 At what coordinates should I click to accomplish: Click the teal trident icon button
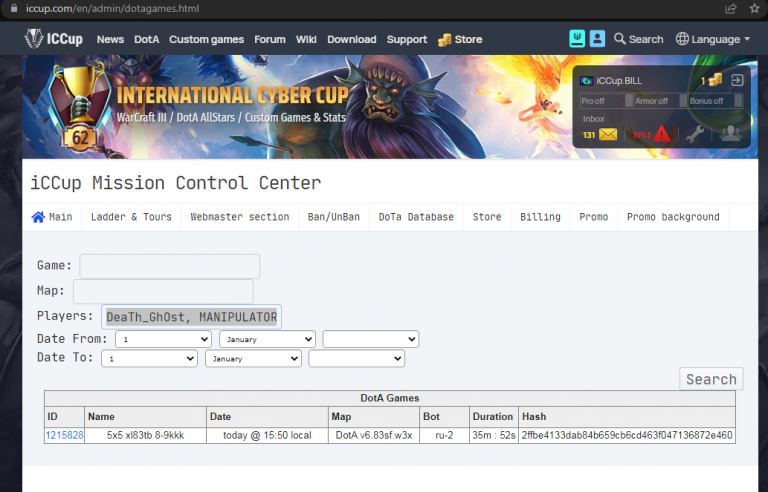tap(577, 39)
